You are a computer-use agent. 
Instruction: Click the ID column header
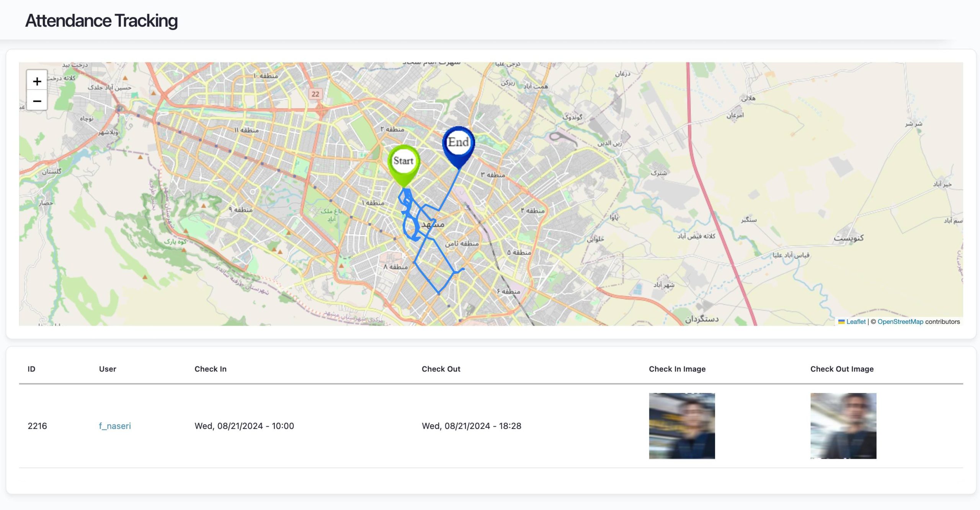click(x=31, y=369)
